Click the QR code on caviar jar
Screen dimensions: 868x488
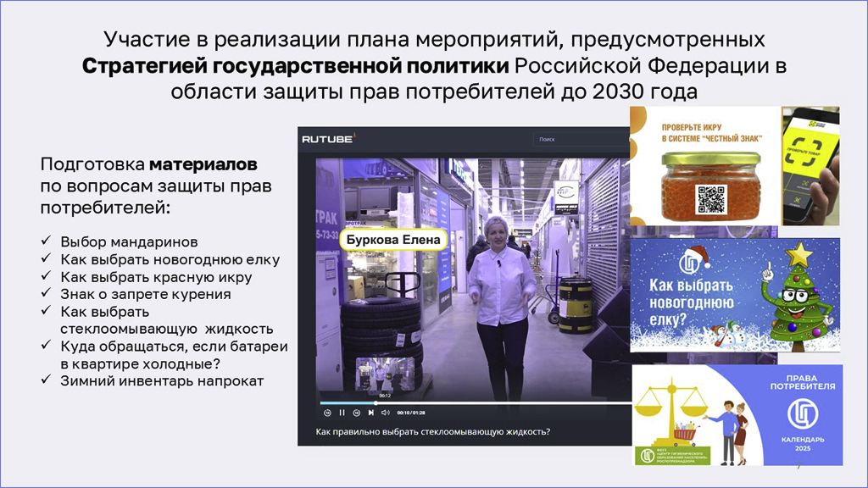coord(711,198)
